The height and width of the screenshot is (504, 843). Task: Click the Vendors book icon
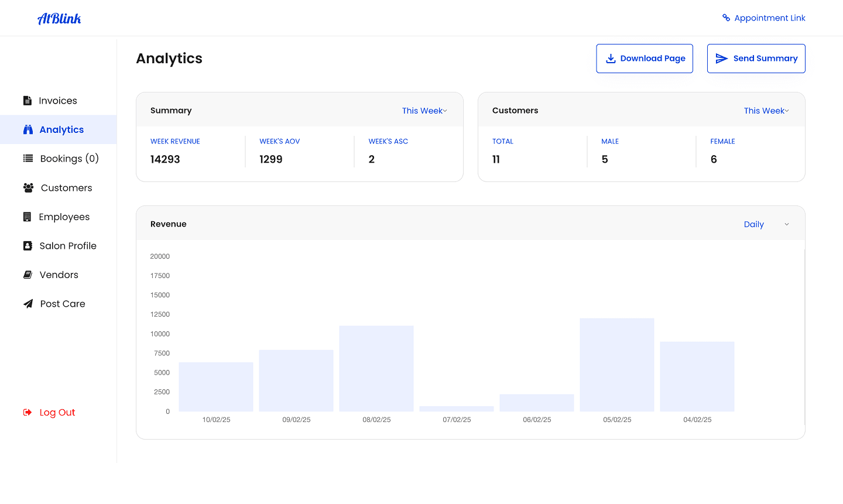pyautogui.click(x=28, y=275)
